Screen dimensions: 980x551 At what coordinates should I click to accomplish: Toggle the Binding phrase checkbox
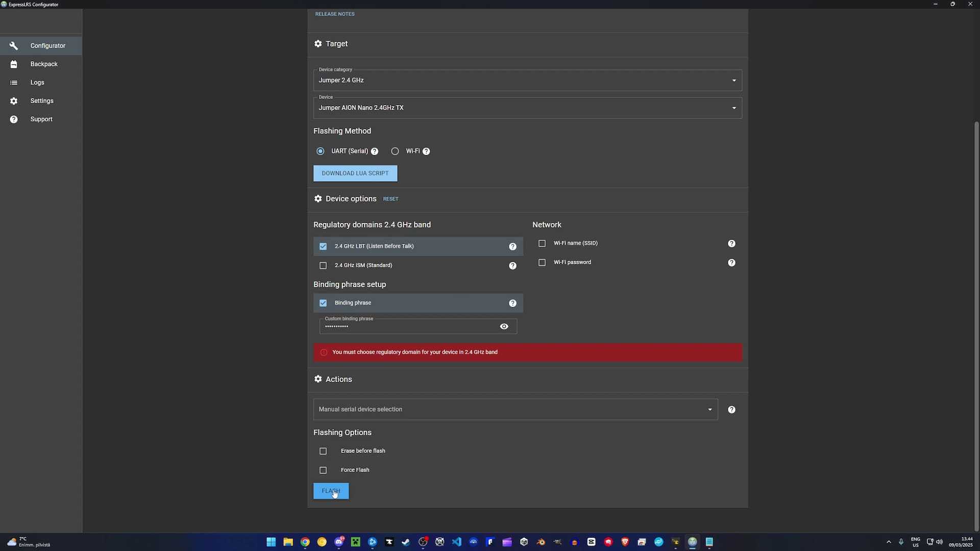click(x=323, y=303)
